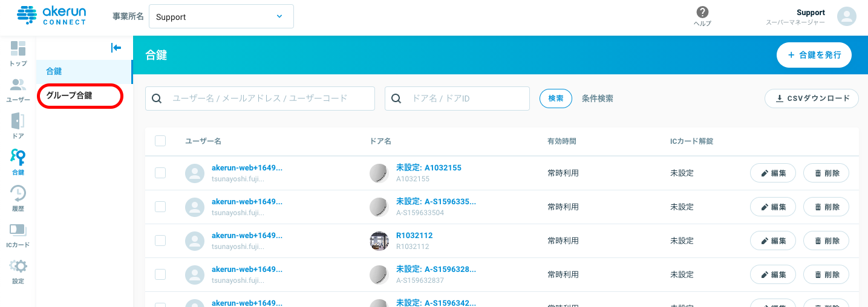Screen dimensions: 868x307
Task: Edit key for door A1032155
Action: coord(773,173)
